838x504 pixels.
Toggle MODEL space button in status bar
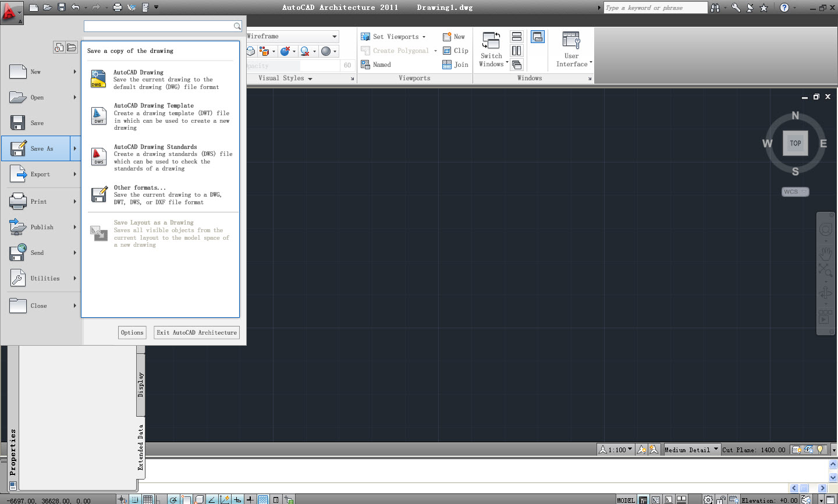coord(626,500)
